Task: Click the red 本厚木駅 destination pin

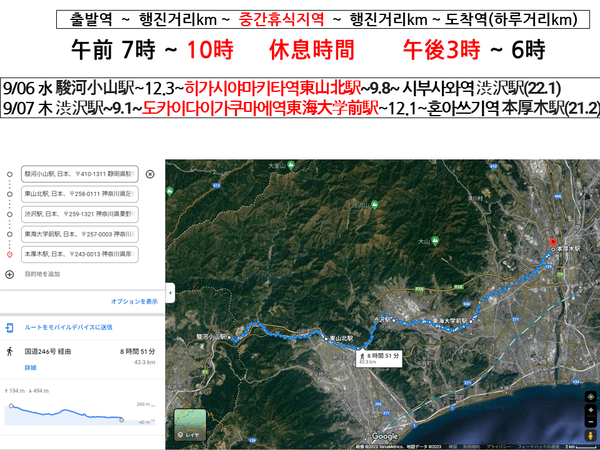Action: coord(548,242)
